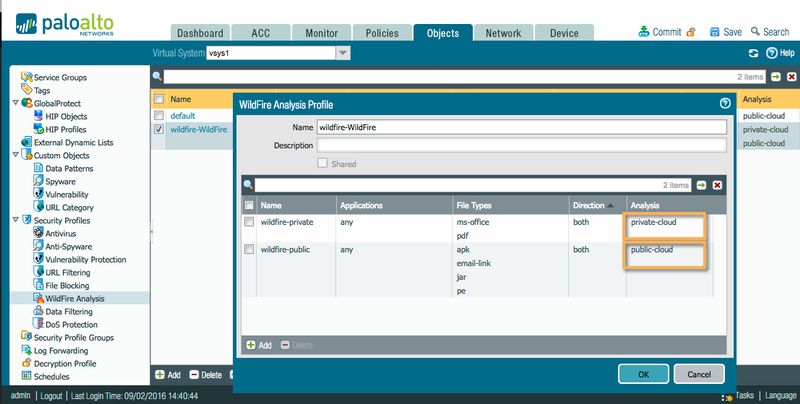Open the default profile link
The height and width of the screenshot is (404, 800).
click(183, 116)
